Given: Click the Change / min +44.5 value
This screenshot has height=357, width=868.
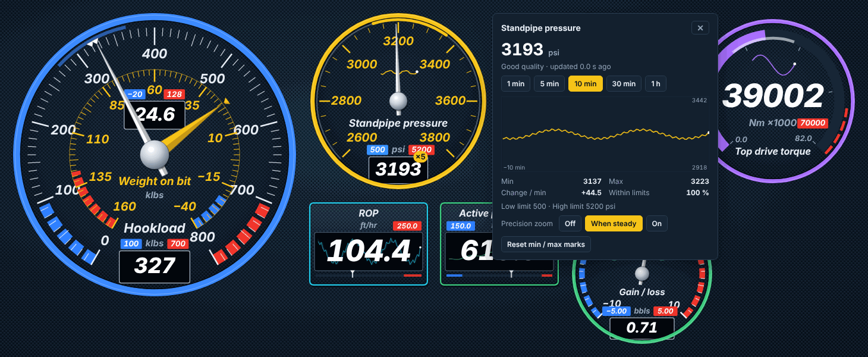Looking at the screenshot, I should tap(592, 193).
